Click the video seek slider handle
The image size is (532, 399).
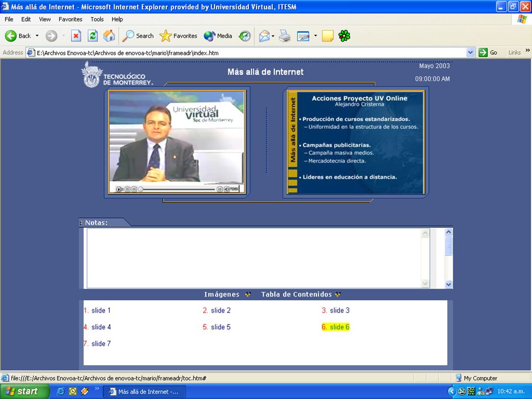click(140, 190)
